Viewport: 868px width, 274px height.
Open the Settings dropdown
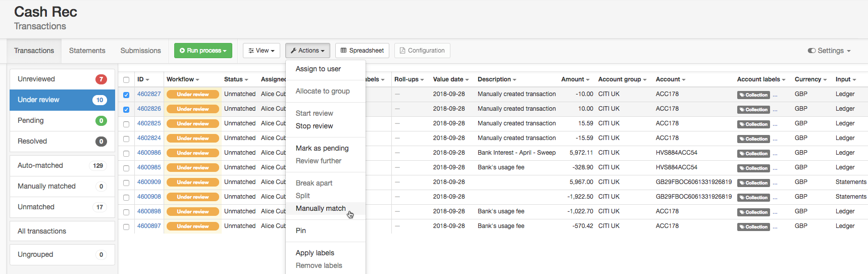[829, 51]
